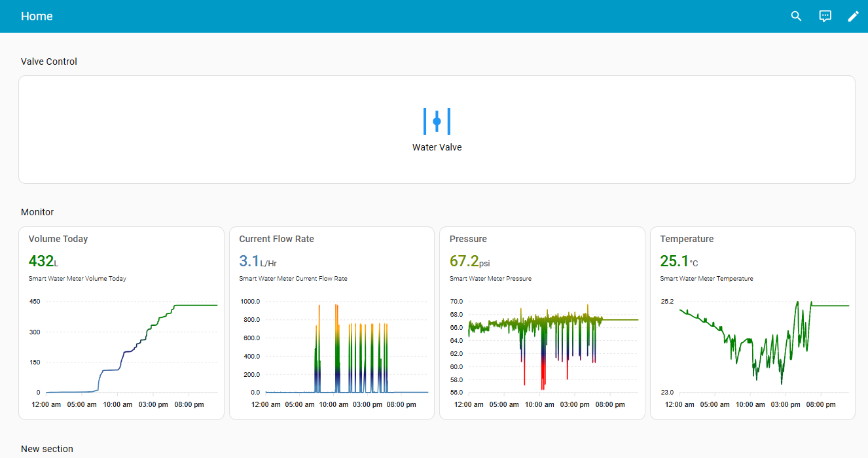Open the assistant chat icon
Viewport: 868px width, 458px height.
pyautogui.click(x=825, y=16)
